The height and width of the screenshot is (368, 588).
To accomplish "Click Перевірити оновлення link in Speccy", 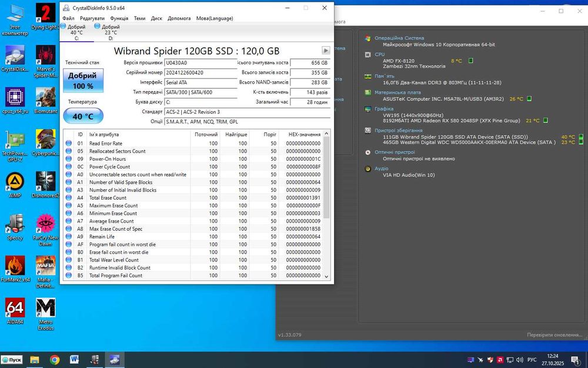I will pyautogui.click(x=554, y=334).
